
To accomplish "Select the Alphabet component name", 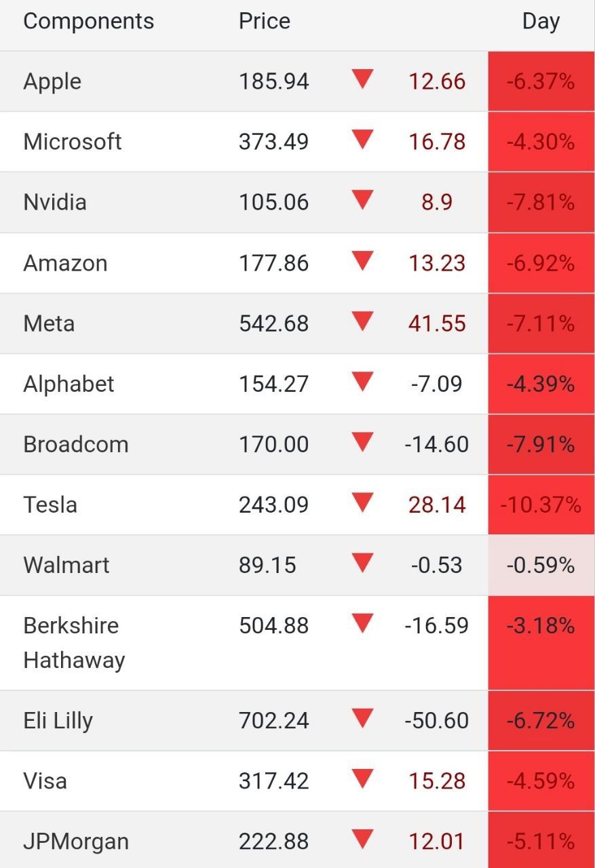I will pos(69,384).
